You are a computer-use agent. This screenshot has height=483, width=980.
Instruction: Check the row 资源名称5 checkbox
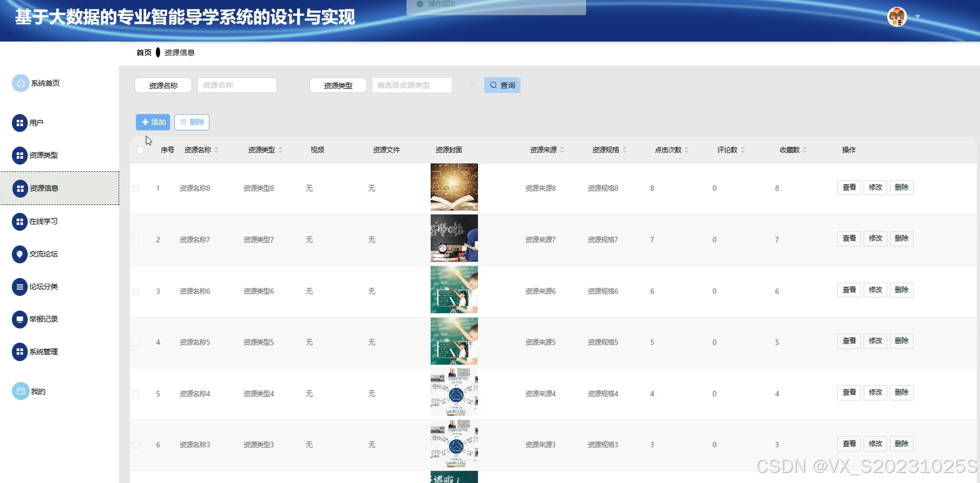pyautogui.click(x=136, y=343)
